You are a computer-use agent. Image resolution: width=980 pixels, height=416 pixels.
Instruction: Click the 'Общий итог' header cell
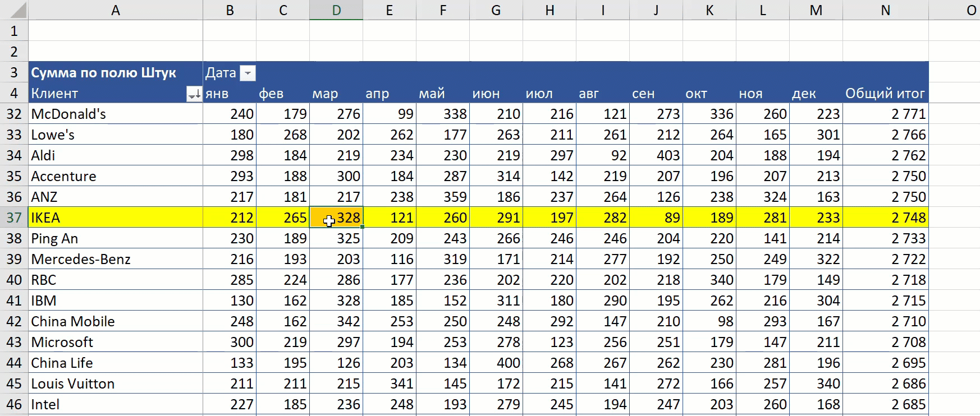(x=886, y=93)
